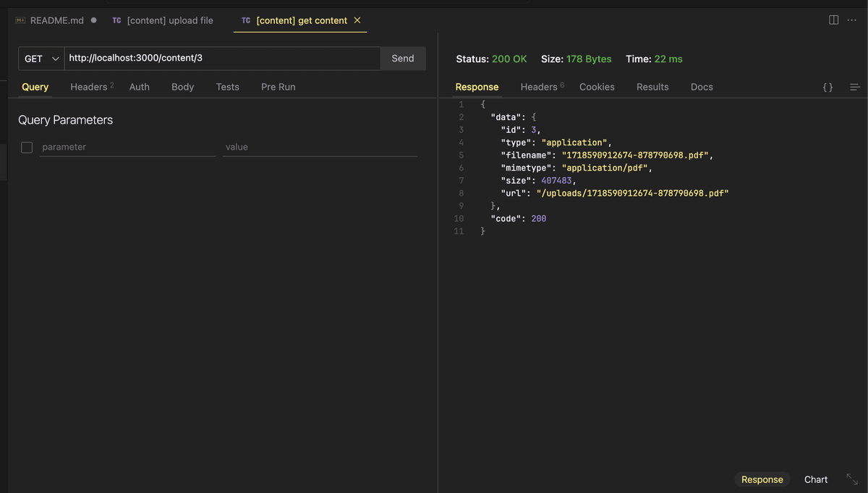Click the Send button
868x493 pixels.
[x=403, y=59]
